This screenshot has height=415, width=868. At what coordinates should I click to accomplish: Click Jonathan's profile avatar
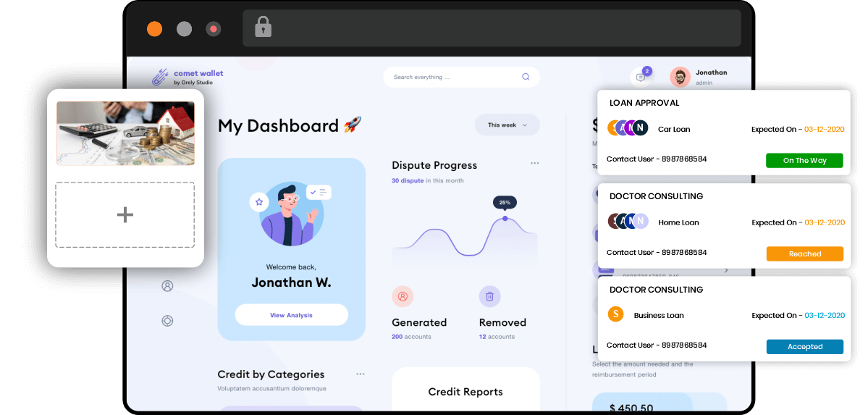[681, 77]
